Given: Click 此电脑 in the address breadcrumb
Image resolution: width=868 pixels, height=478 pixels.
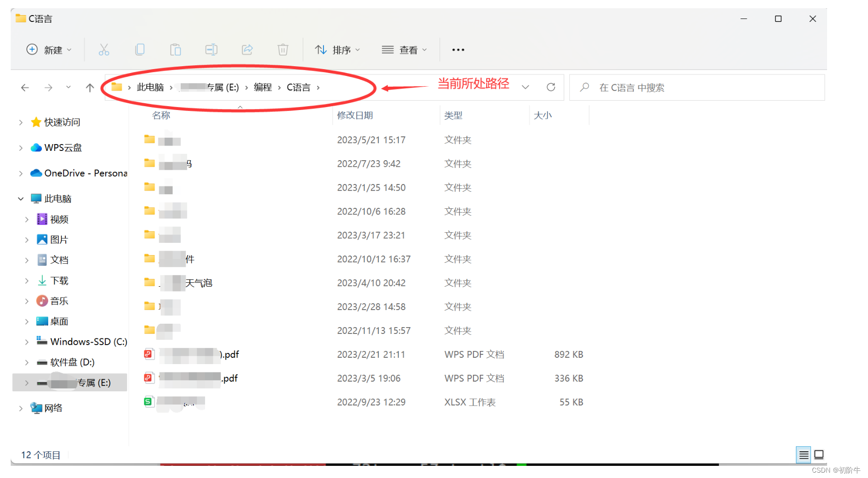Looking at the screenshot, I should pos(150,87).
